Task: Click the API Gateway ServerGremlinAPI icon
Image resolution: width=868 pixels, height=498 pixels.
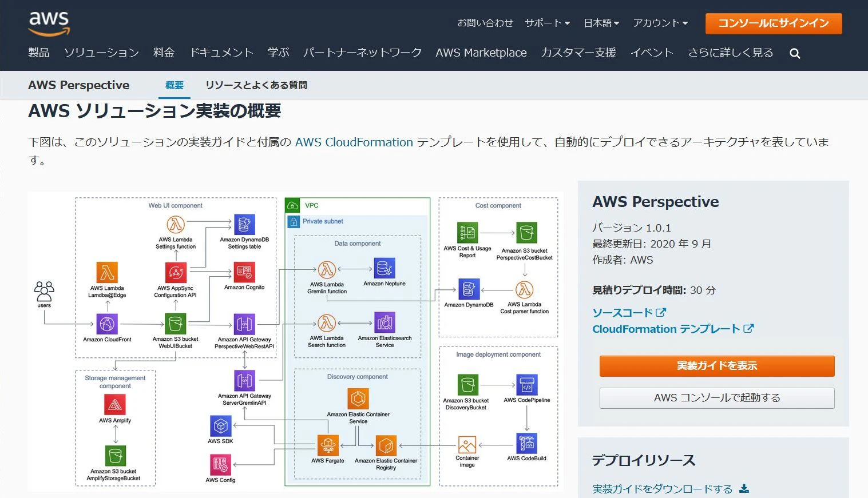Action: coord(244,381)
